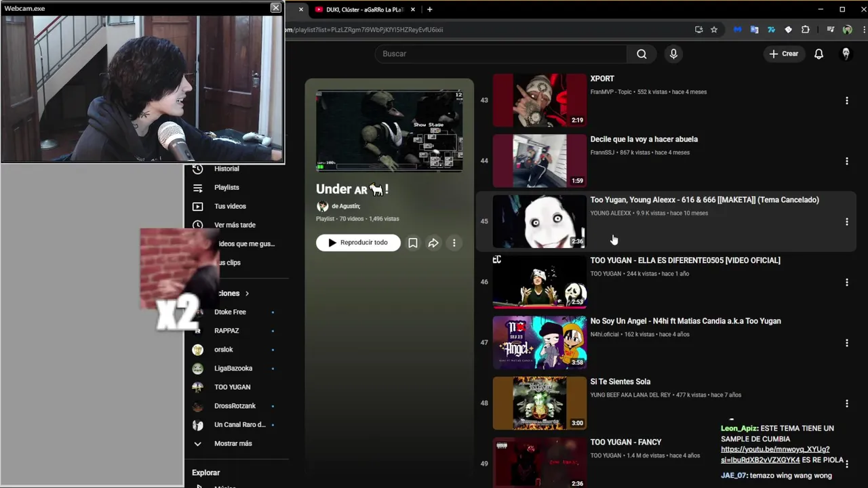Image resolution: width=868 pixels, height=488 pixels.
Task: Open the Google Translate extension icon
Action: click(x=754, y=30)
